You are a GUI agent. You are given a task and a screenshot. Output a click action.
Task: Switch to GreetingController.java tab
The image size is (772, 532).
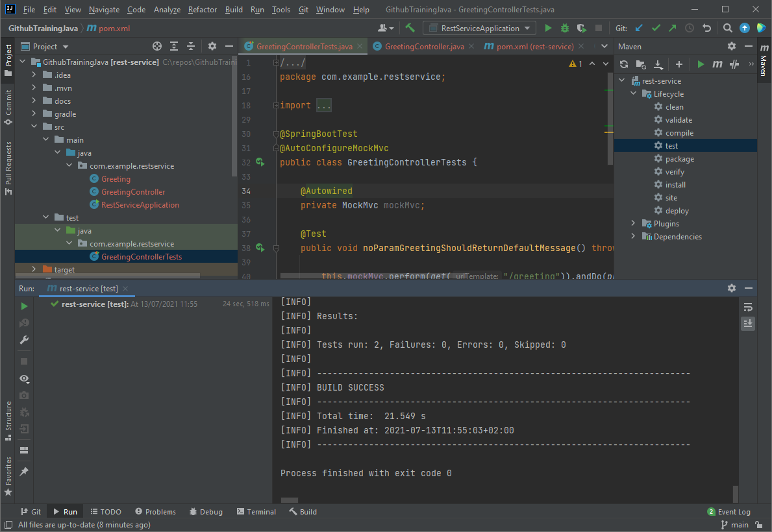[424, 47]
